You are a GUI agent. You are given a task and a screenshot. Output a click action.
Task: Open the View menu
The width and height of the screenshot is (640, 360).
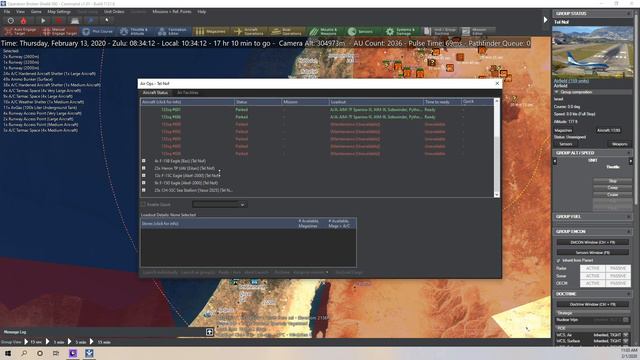20,12
